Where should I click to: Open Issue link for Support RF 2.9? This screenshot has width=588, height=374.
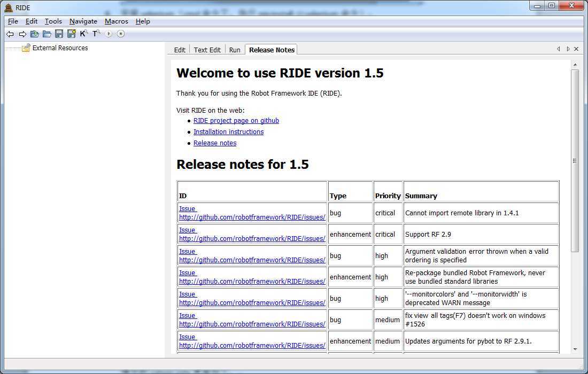coord(252,234)
